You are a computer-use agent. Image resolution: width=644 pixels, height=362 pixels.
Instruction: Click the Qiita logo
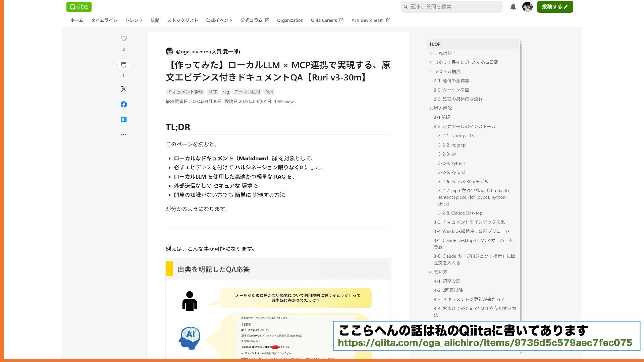click(x=79, y=7)
